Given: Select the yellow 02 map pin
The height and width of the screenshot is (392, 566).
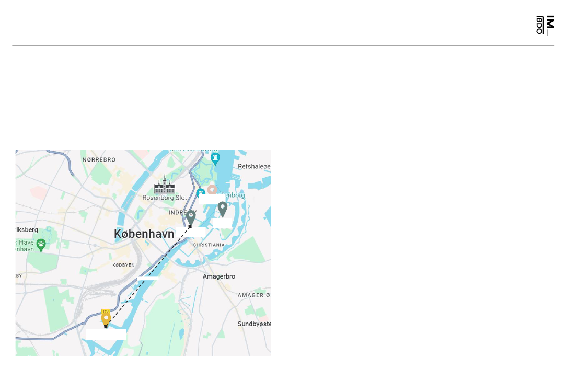Looking at the screenshot, I should pyautogui.click(x=106, y=318).
